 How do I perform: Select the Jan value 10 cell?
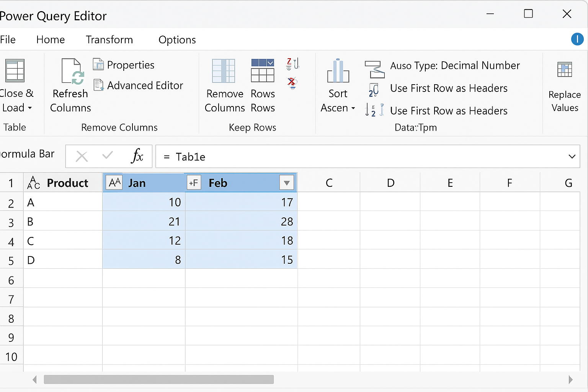point(144,202)
